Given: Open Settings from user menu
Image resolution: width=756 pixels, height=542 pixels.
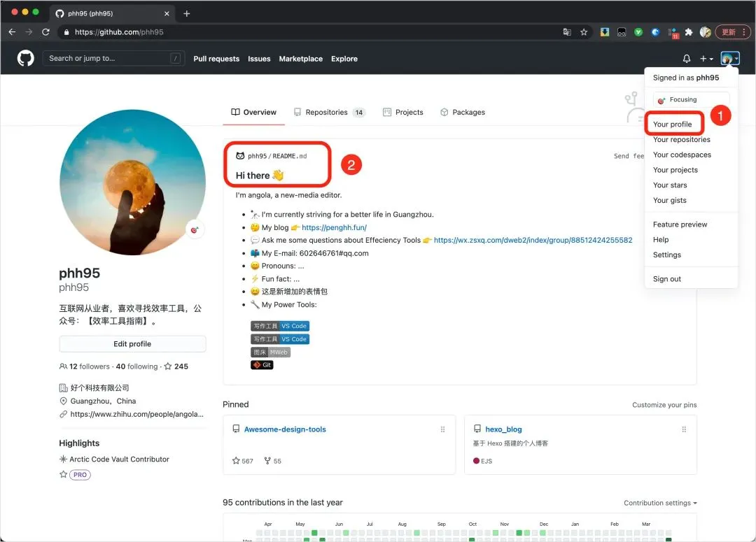Looking at the screenshot, I should 667,255.
